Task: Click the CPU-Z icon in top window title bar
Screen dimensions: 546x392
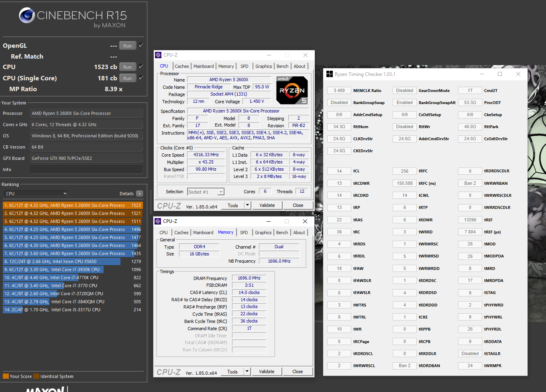Action: click(158, 55)
